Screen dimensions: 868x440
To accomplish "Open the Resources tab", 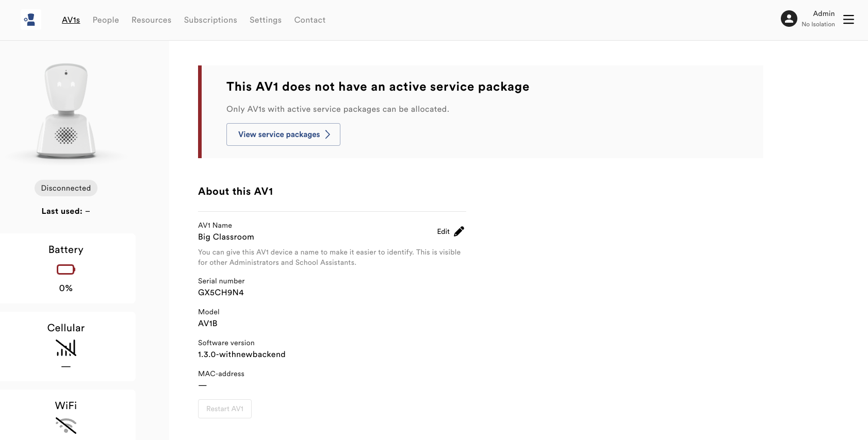I will pos(151,20).
